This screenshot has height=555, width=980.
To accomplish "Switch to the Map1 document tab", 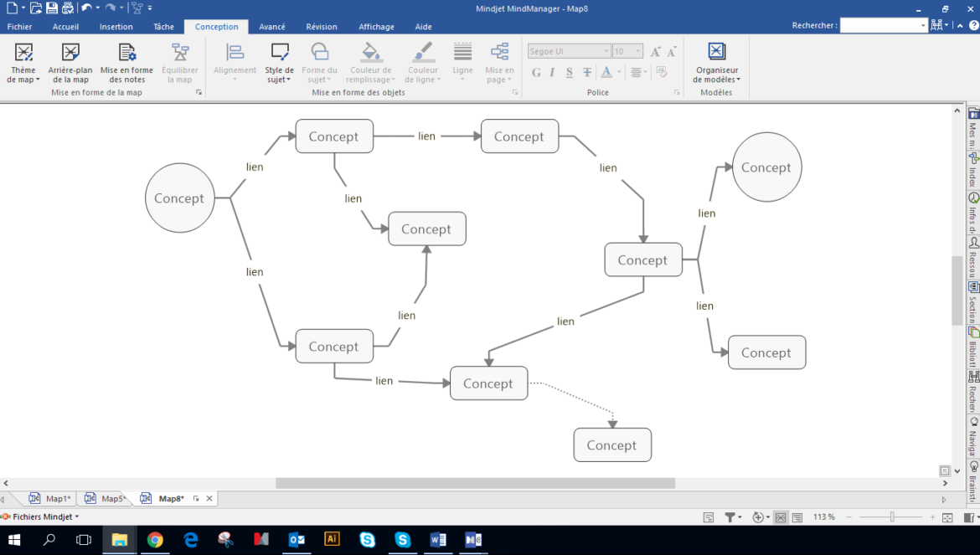I will (x=57, y=499).
